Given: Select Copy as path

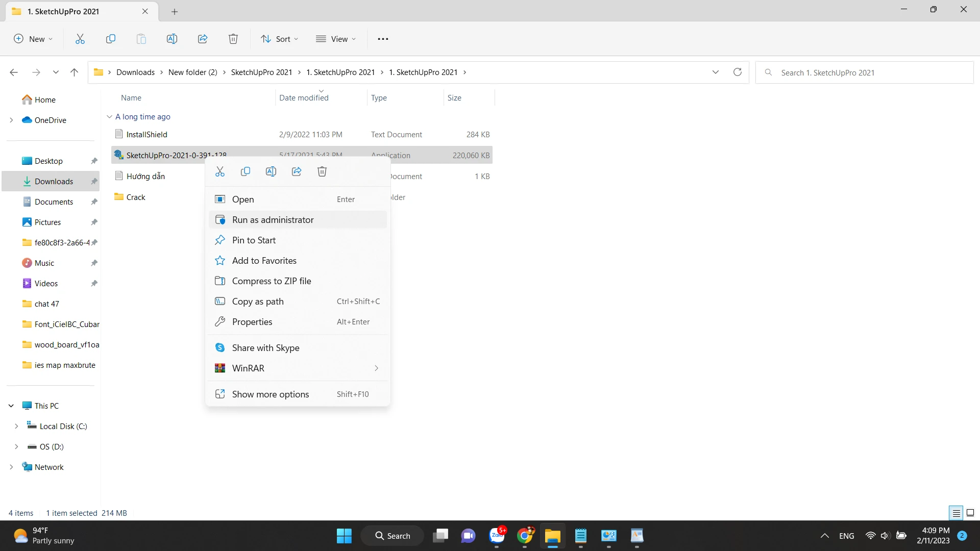Looking at the screenshot, I should [298, 302].
